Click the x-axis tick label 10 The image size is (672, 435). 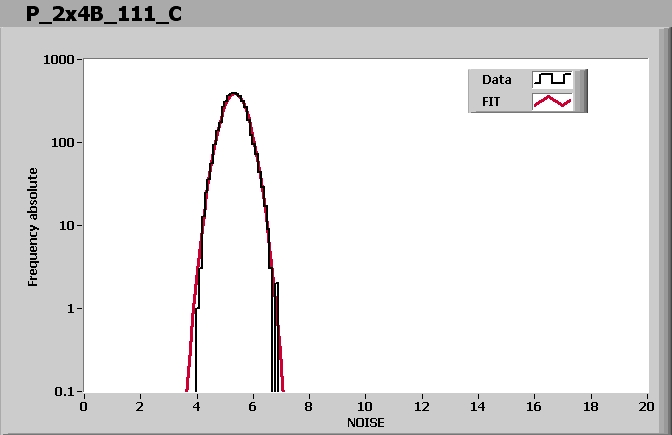click(365, 406)
